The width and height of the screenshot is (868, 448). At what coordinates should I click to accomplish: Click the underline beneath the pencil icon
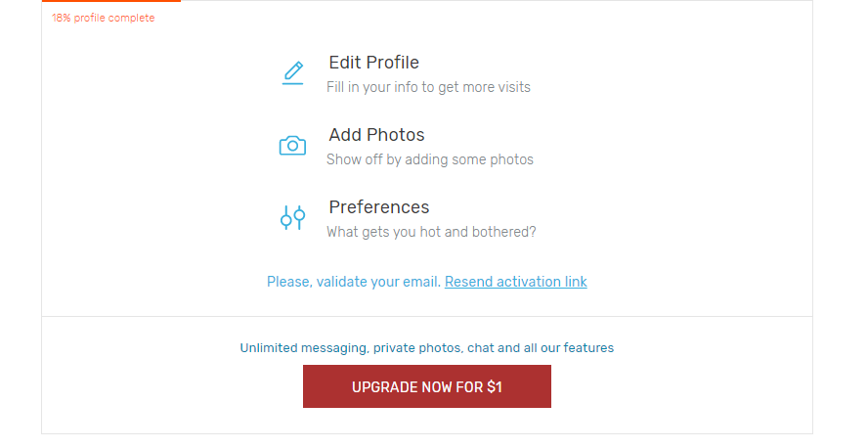[293, 83]
